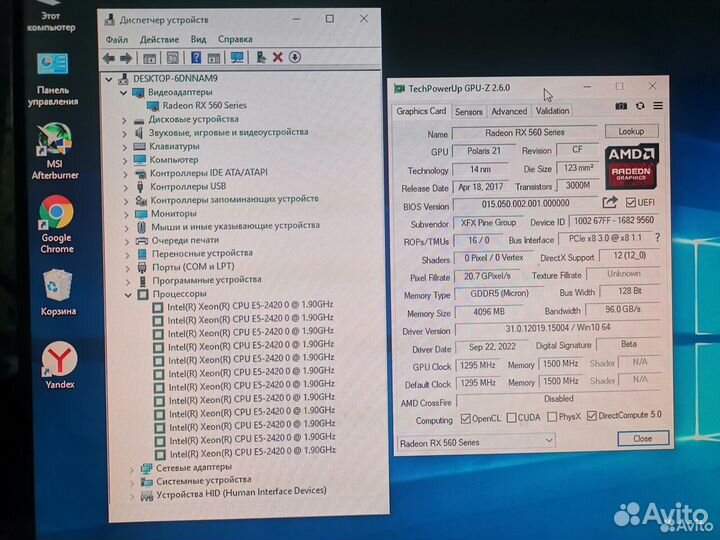This screenshot has width=720, height=540.
Task: Click the Update driver down-arrow toolbar icon
Action: 295,57
